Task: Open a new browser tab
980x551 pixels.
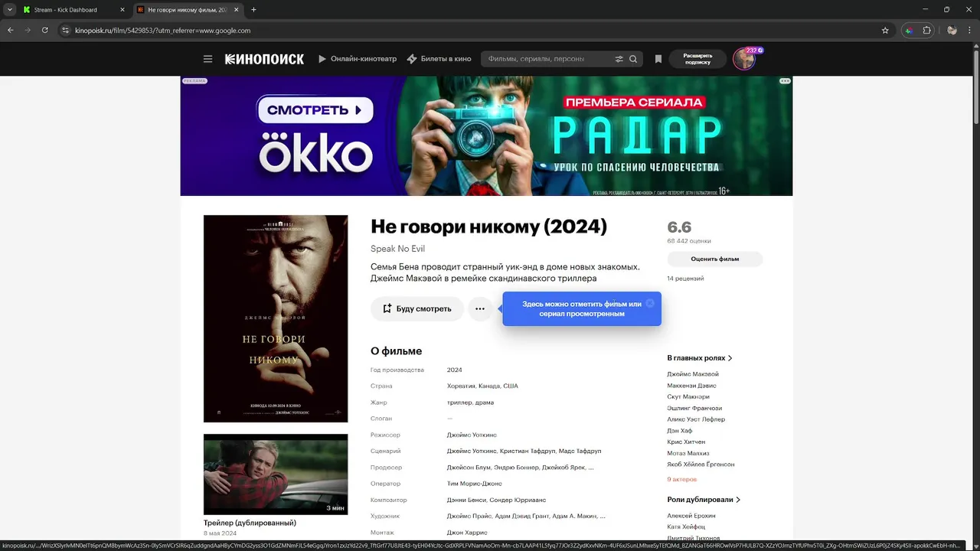Action: tap(253, 10)
